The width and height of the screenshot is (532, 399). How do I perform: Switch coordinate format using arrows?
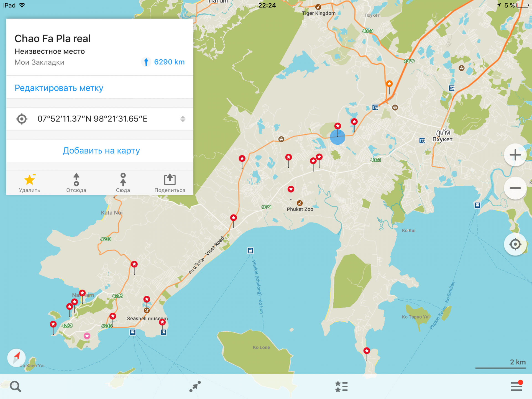(x=183, y=119)
